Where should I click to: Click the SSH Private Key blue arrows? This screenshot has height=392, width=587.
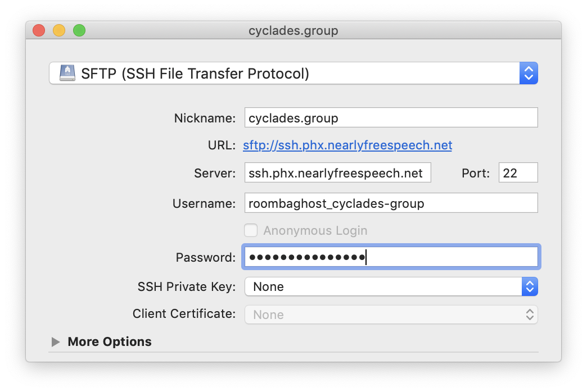coord(529,286)
